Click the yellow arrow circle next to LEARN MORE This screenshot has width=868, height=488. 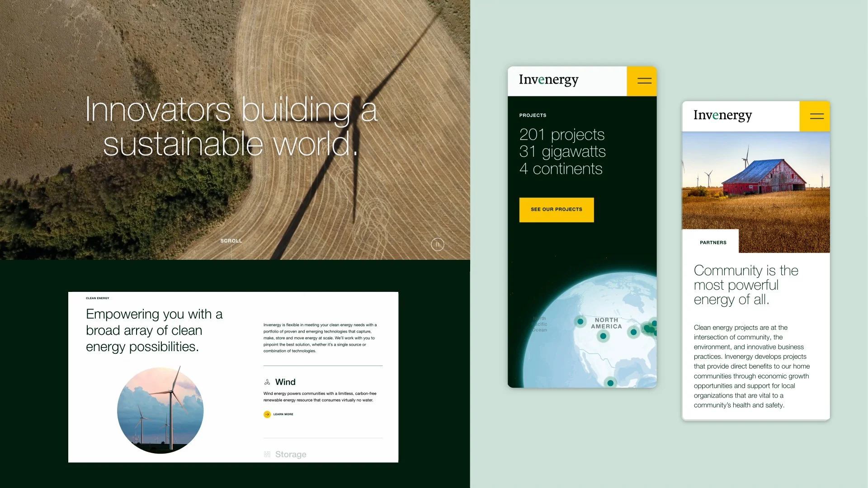pyautogui.click(x=267, y=414)
